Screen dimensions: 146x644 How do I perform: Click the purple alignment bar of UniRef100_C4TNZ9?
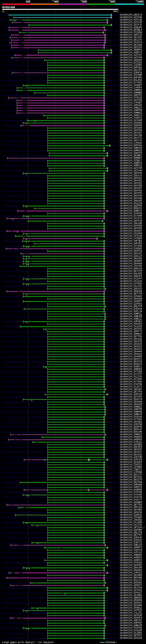(60, 239)
